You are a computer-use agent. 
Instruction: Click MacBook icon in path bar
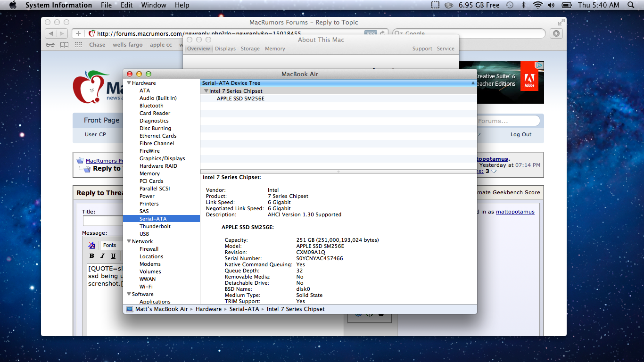point(130,309)
